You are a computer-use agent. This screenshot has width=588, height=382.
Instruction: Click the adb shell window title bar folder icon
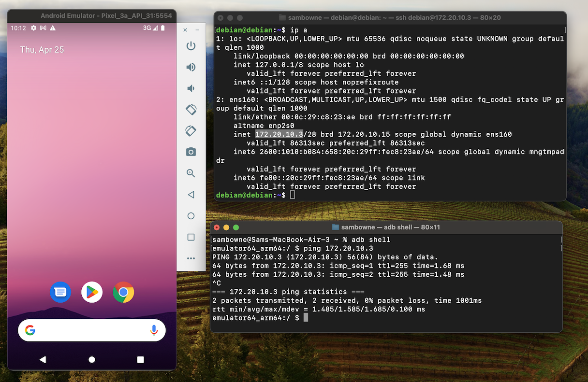[336, 227]
